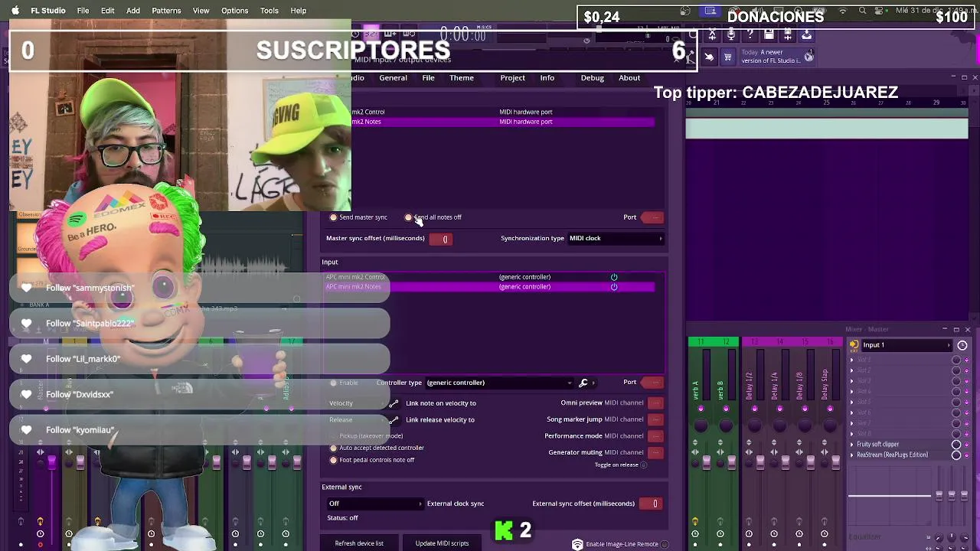This screenshot has width=980, height=551.
Task: Toggle Foot pedal controls note off
Action: 333,460
